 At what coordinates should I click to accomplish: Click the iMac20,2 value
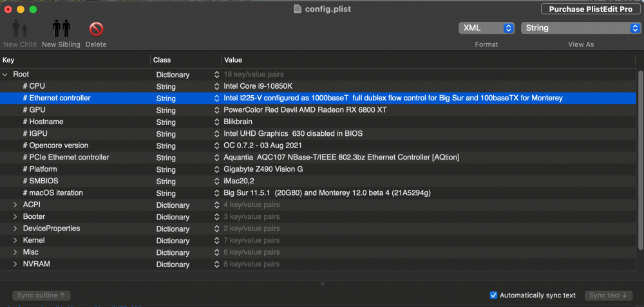(239, 181)
